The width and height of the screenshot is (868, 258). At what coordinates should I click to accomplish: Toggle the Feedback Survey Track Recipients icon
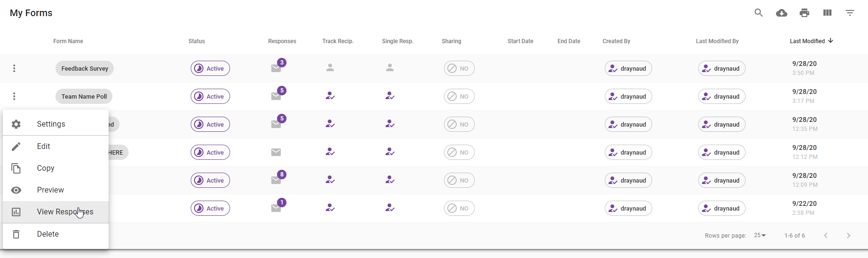click(x=330, y=68)
